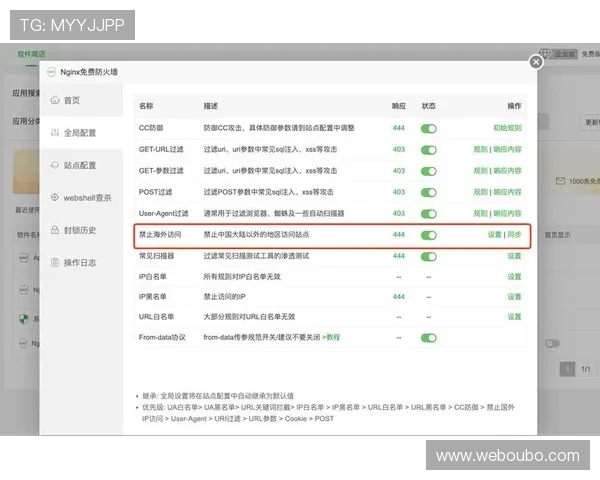600x480 pixels.
Task: Open 响应内容 link for GET-URL过滤
Action: (x=507, y=149)
